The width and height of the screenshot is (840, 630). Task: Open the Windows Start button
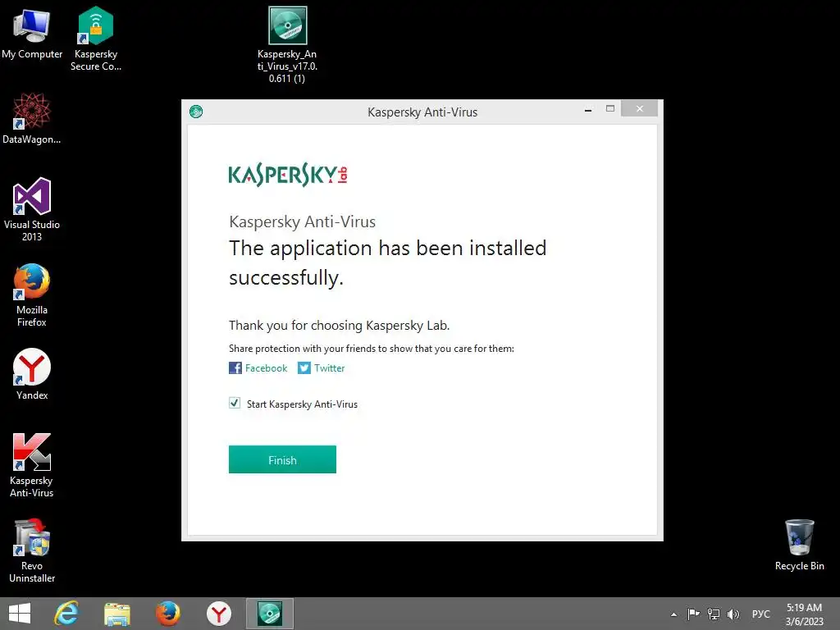(20, 614)
